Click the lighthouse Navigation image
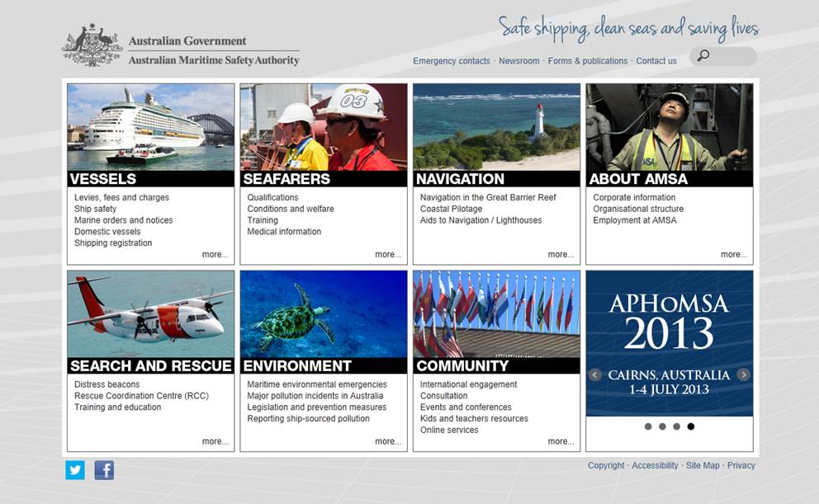Screen dimensions: 819x504 click(x=496, y=127)
